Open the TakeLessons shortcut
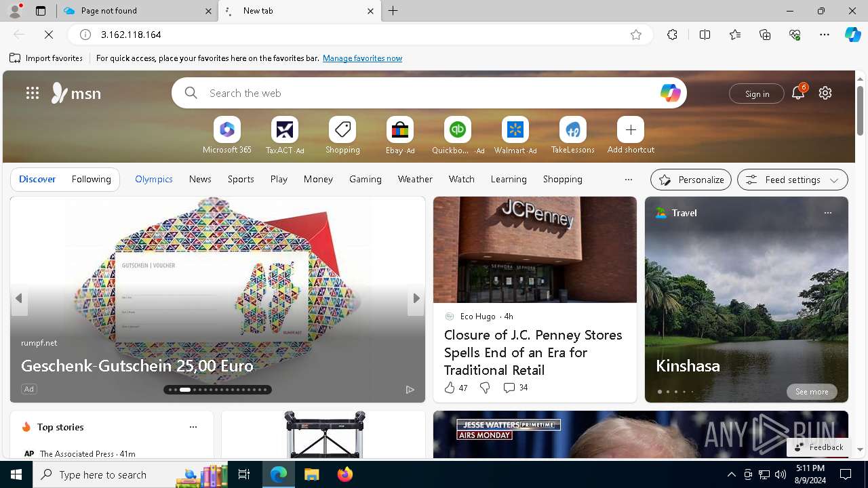The height and width of the screenshot is (488, 868). [573, 136]
